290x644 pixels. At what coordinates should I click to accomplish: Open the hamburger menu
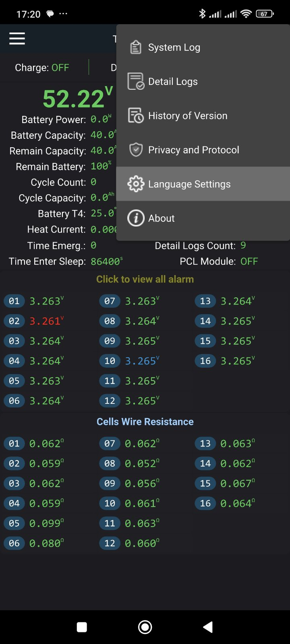(x=17, y=39)
